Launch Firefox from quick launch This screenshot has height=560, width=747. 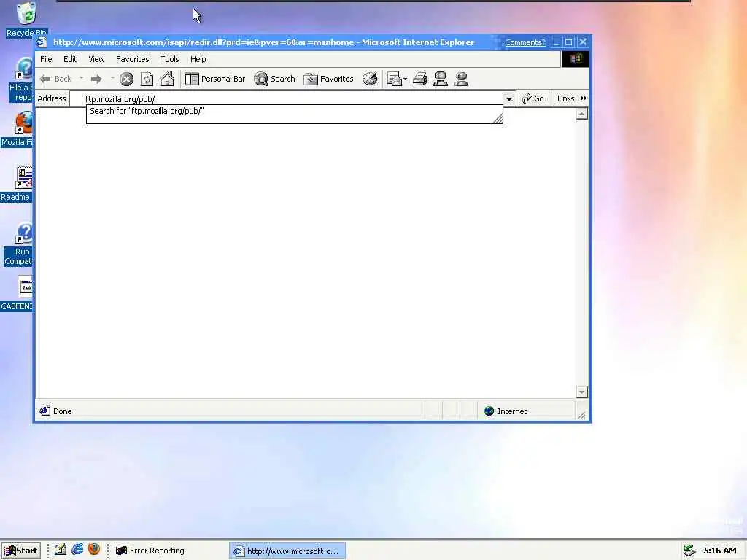(94, 550)
